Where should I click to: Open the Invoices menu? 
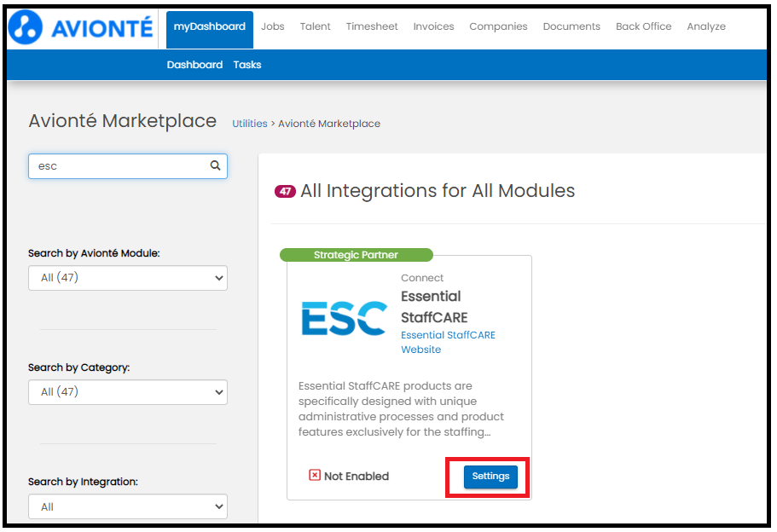[433, 26]
